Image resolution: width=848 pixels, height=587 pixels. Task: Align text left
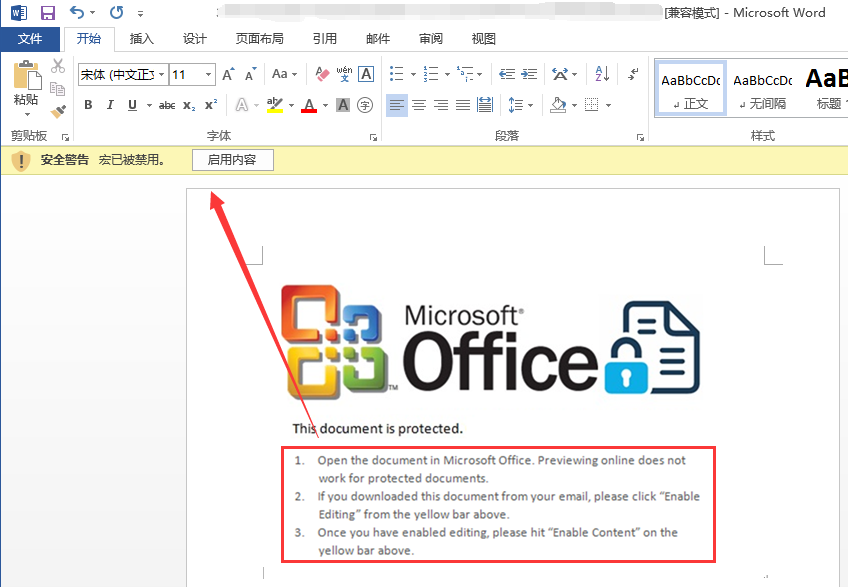pos(396,105)
